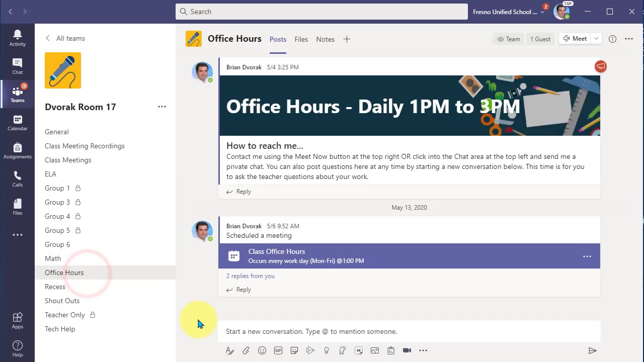Send the message with the arrow icon

click(592, 350)
